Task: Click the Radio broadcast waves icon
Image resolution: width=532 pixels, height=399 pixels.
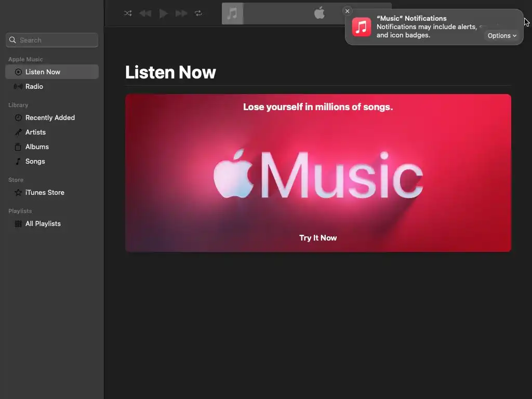Action: pyautogui.click(x=18, y=87)
